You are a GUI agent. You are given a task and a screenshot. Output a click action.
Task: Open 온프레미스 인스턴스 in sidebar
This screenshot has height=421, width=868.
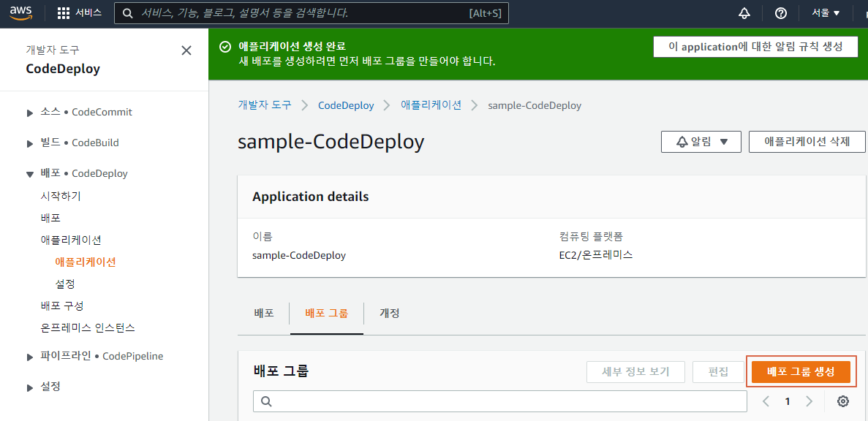tap(88, 327)
